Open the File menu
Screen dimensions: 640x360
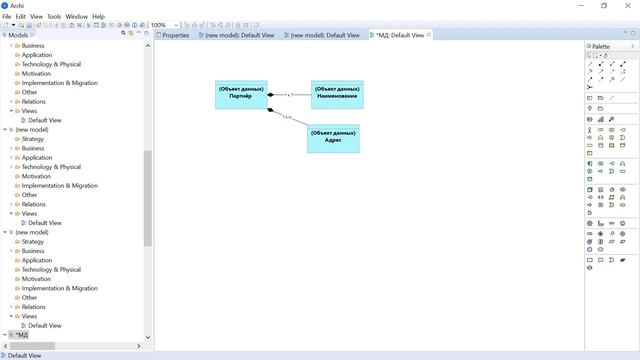pos(7,16)
